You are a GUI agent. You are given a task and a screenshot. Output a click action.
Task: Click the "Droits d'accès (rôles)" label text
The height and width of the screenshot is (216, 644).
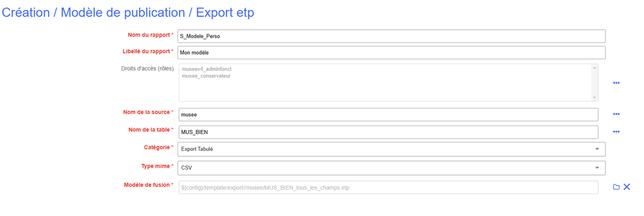(x=147, y=68)
